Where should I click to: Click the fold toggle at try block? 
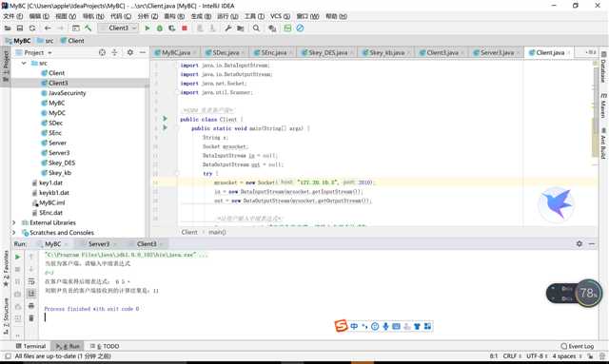[178, 174]
